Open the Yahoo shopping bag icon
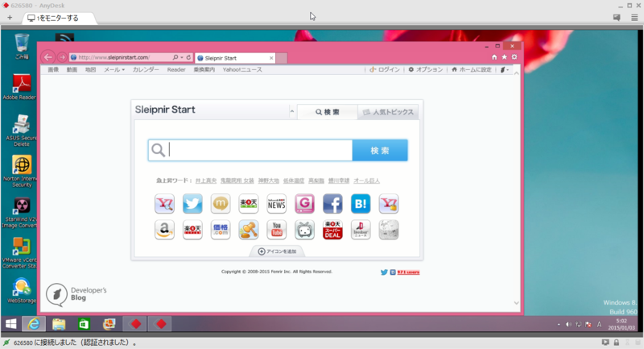 tap(389, 203)
